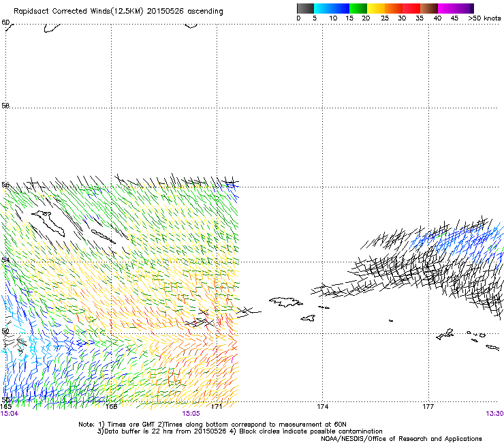Select the red 30-35 knots legend swatch
The width and height of the screenshot is (504, 443).
(411, 8)
